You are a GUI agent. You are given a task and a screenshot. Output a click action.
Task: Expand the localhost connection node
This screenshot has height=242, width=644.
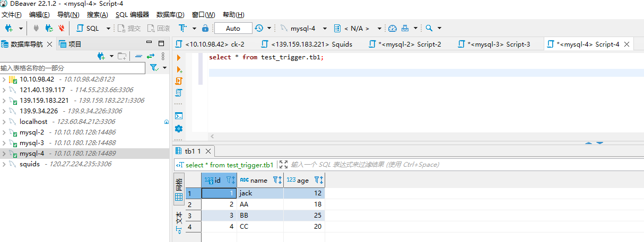coord(4,122)
